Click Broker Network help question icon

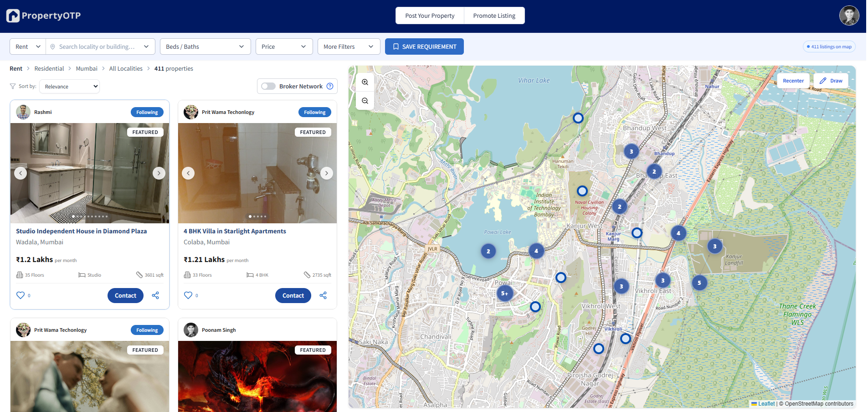click(x=330, y=86)
